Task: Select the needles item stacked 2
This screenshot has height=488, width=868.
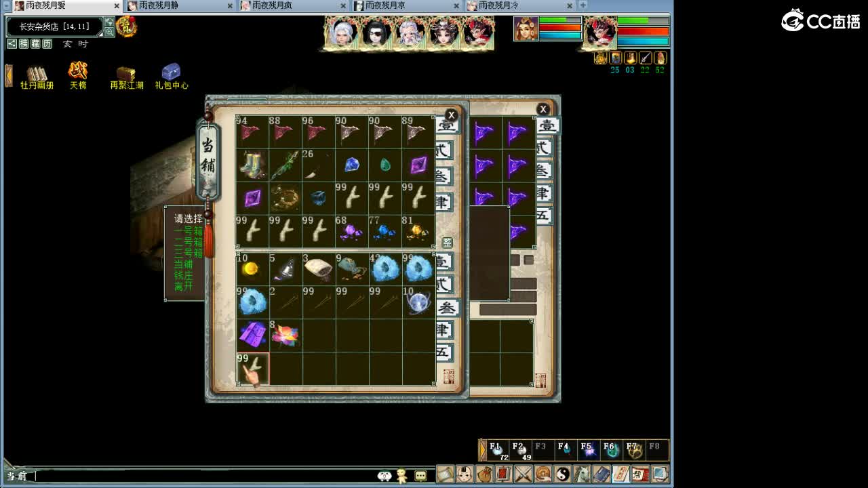Action: click(285, 302)
